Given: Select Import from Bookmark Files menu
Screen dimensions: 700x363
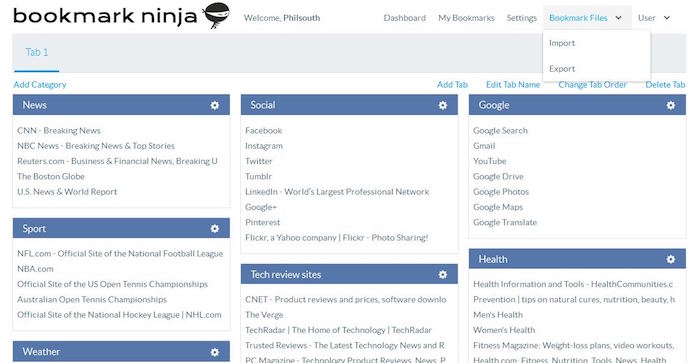Looking at the screenshot, I should click(x=562, y=43).
